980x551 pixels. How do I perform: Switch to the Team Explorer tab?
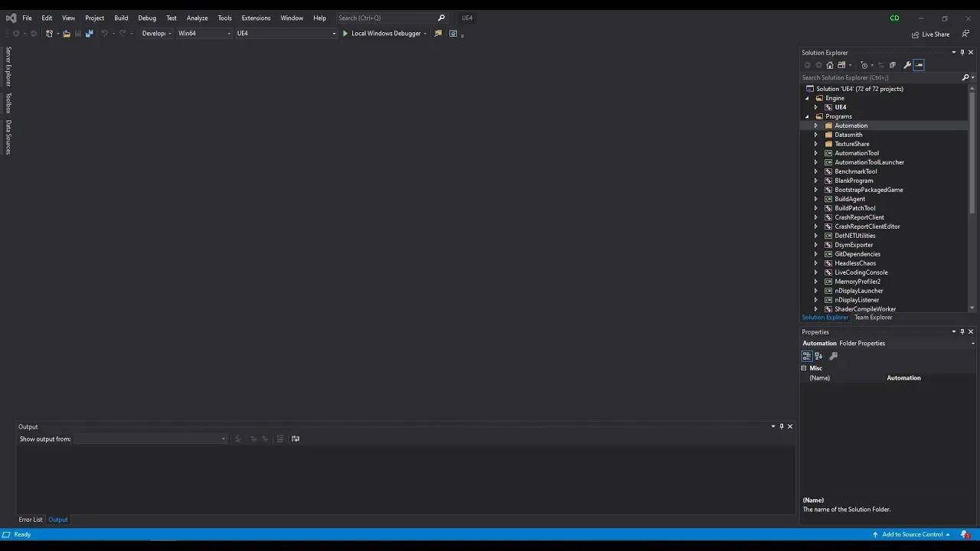[873, 317]
